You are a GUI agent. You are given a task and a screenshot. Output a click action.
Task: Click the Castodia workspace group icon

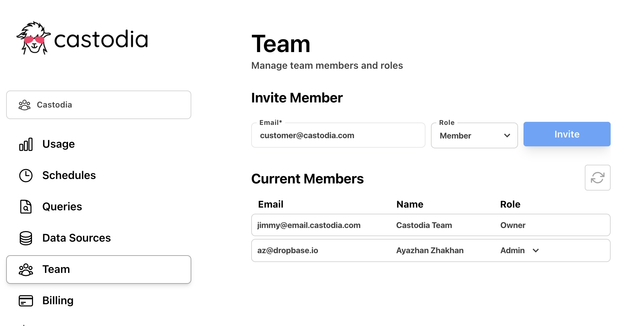25,105
